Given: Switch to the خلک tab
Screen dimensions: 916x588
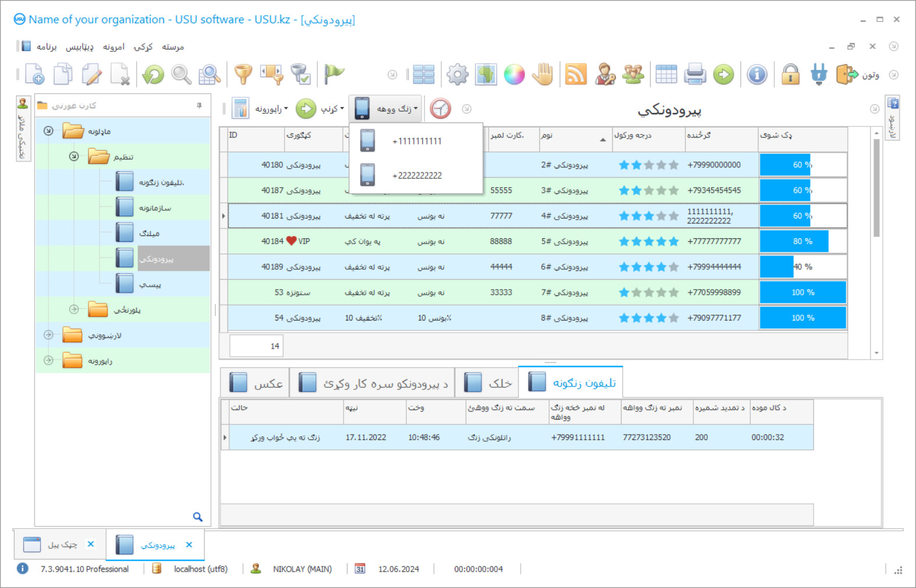Looking at the screenshot, I should pos(487,383).
